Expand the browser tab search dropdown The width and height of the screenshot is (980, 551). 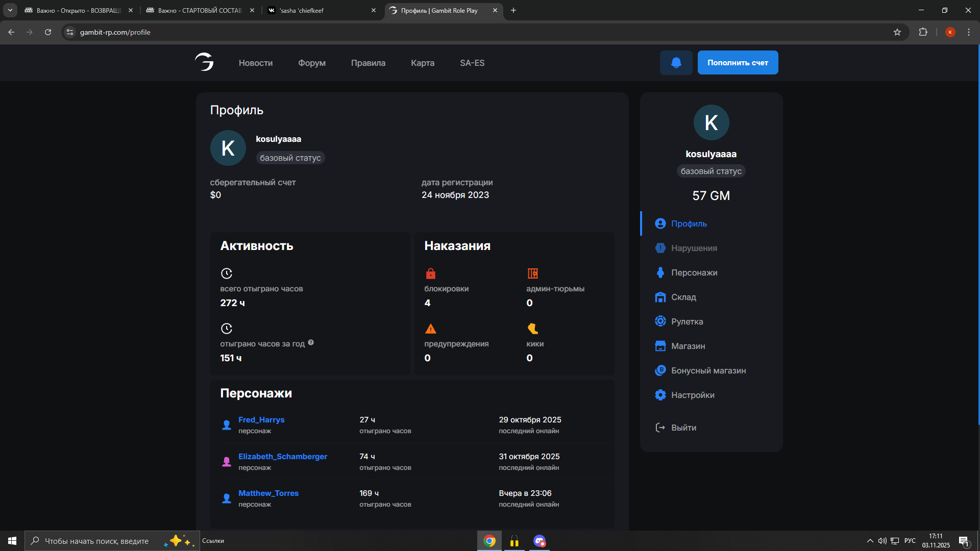10,10
